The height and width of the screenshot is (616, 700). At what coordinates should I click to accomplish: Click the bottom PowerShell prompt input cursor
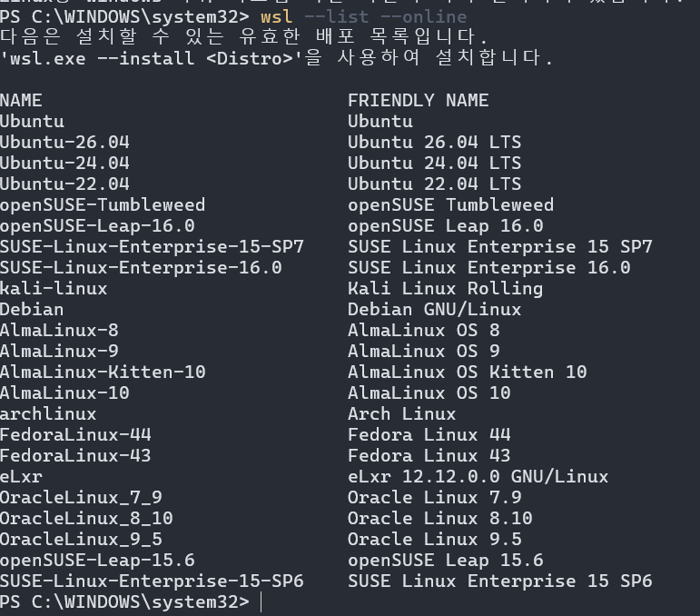[261, 602]
